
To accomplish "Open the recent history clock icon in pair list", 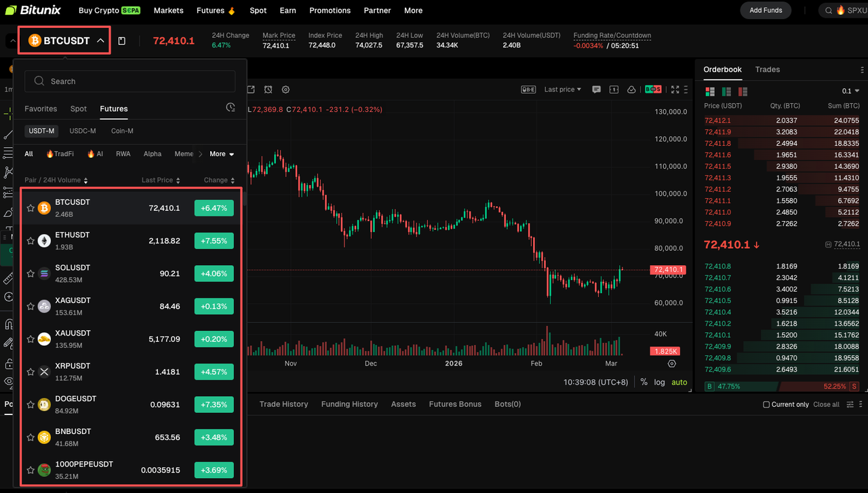I will coord(231,108).
